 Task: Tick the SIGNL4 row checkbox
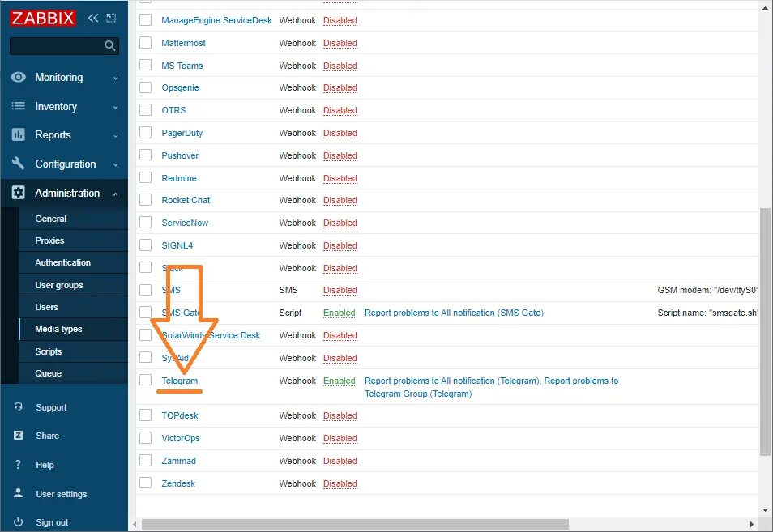[145, 245]
